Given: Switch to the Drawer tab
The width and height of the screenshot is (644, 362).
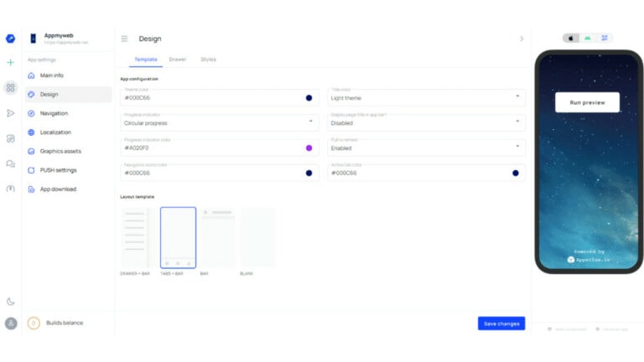Looking at the screenshot, I should point(178,59).
